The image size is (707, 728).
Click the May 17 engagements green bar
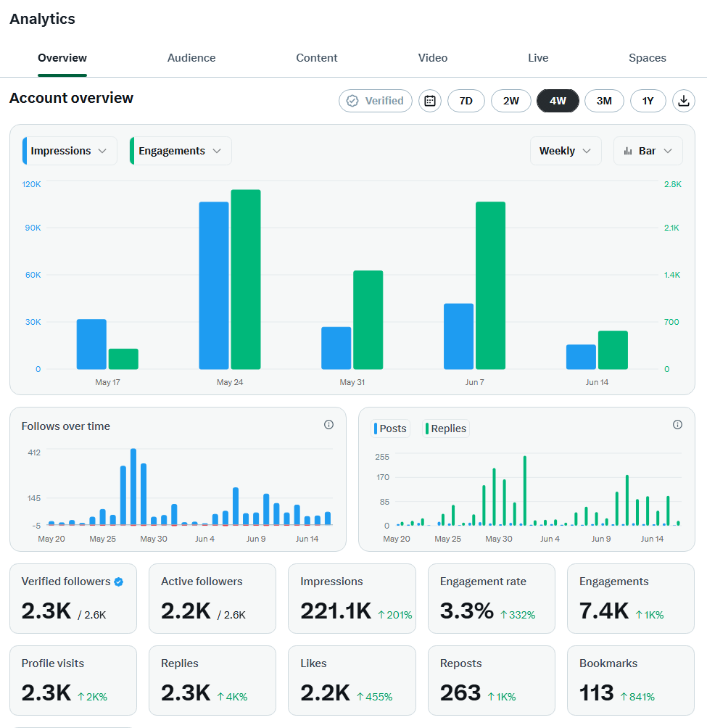tap(123, 359)
